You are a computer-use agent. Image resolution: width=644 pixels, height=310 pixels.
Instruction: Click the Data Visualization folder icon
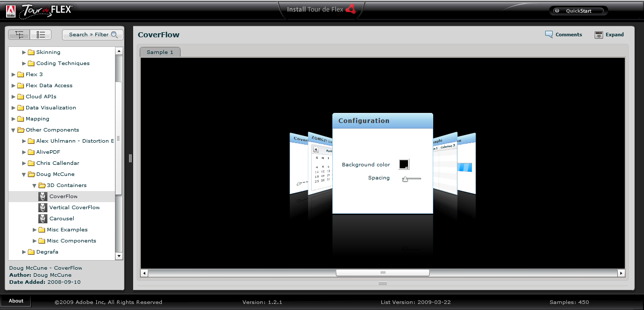(x=21, y=108)
